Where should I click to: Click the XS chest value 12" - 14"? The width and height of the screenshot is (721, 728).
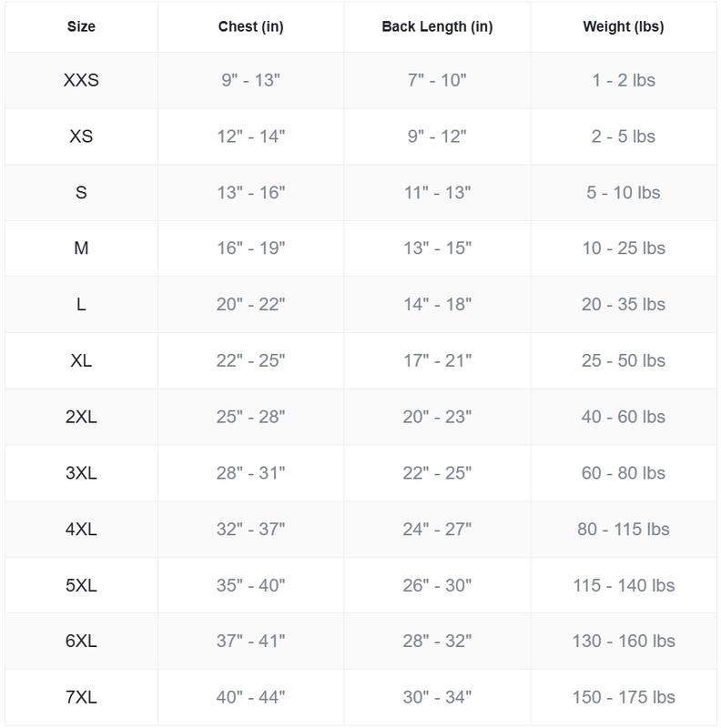(x=250, y=136)
